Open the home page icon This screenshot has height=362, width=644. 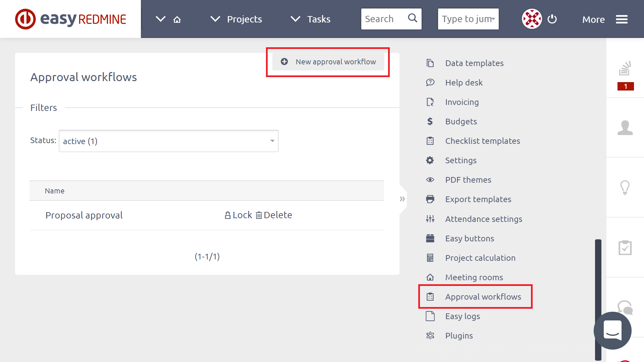[x=177, y=19]
